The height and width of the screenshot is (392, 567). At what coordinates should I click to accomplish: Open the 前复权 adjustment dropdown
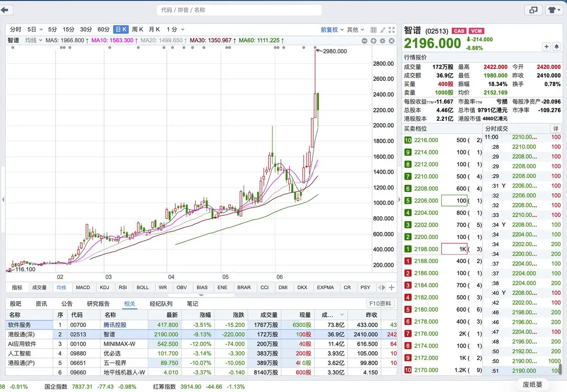coord(332,30)
